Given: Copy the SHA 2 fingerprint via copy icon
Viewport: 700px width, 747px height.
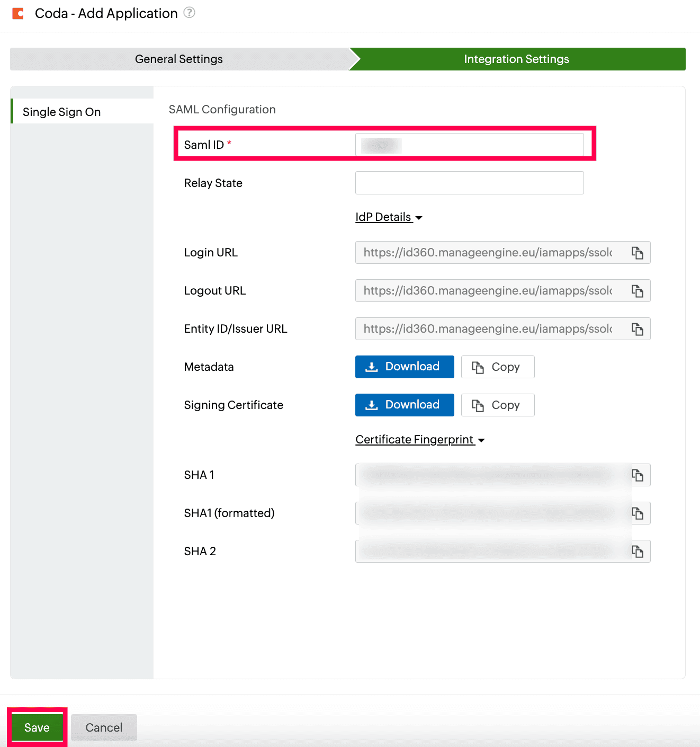Looking at the screenshot, I should [x=638, y=552].
